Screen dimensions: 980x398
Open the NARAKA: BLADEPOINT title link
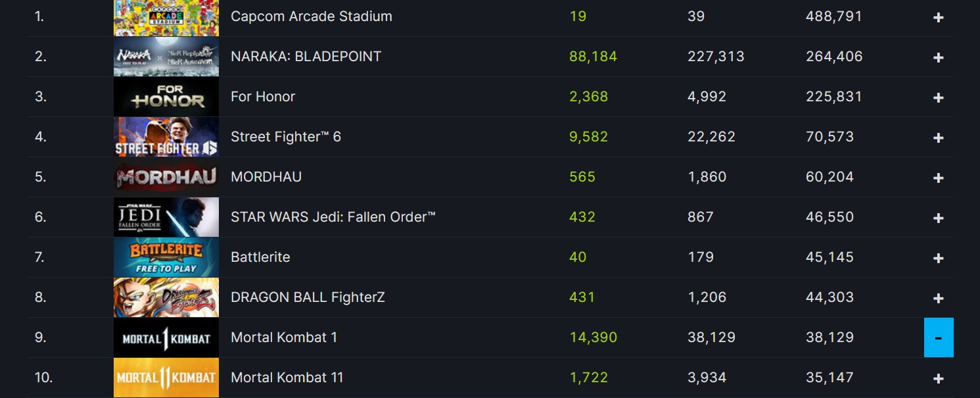point(306,57)
